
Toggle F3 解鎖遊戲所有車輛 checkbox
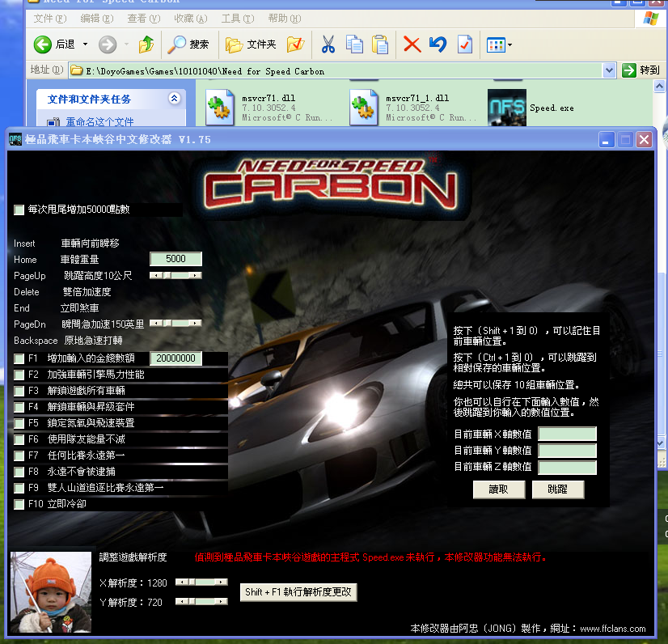[x=19, y=391]
